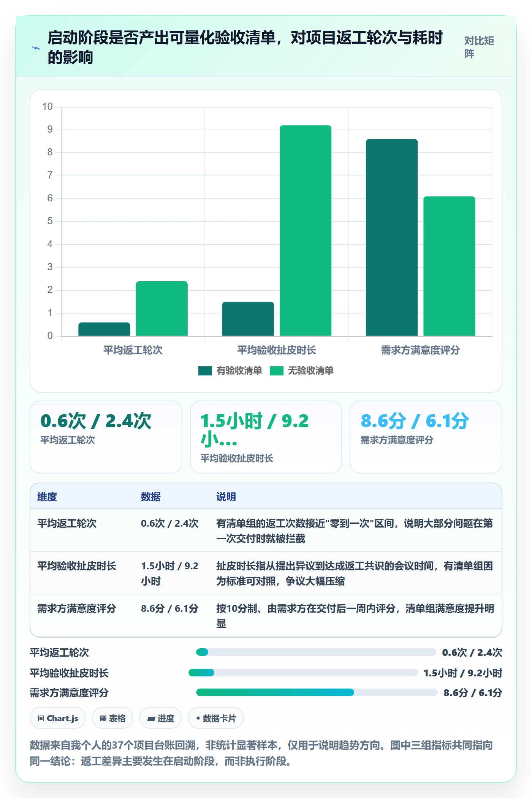The width and height of the screenshot is (532, 798).
Task: Click the 需求方满意度评分 progress bar
Action: point(317,692)
